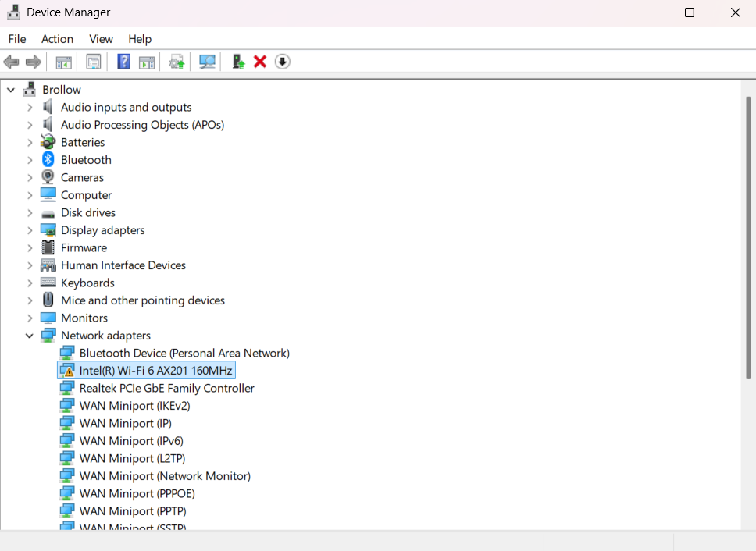The image size is (756, 551).
Task: Select the Realtek PCIe GbE Family Controller
Action: click(x=166, y=388)
